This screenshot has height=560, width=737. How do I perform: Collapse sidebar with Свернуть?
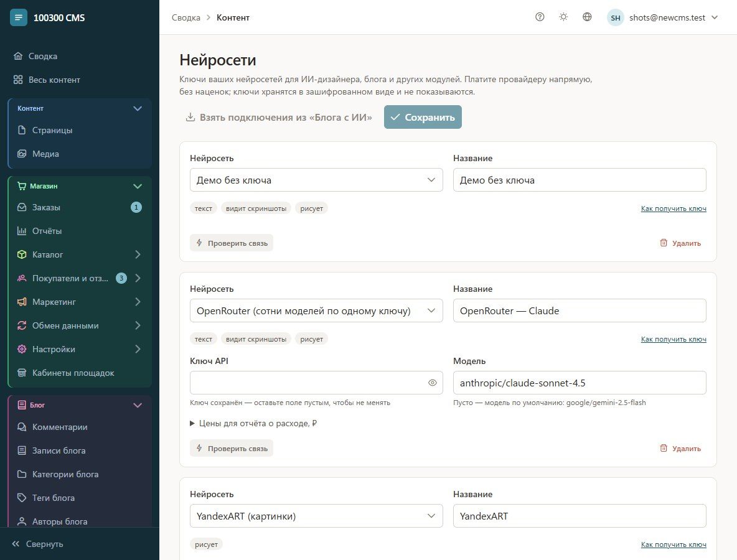pos(37,544)
